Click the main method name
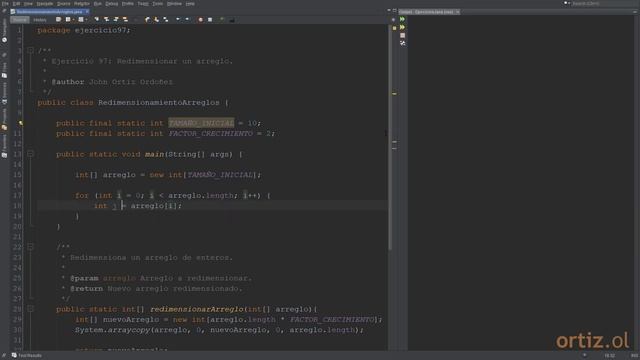 (154, 154)
